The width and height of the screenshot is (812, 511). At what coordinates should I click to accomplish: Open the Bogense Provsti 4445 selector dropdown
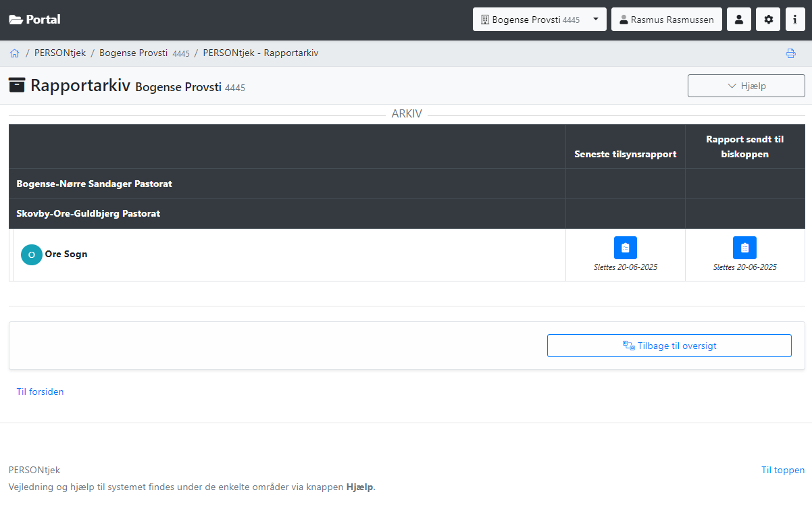coord(539,20)
